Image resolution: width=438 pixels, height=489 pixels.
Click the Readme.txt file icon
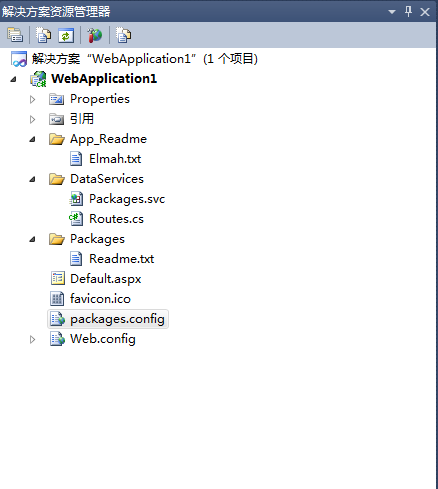[76, 259]
